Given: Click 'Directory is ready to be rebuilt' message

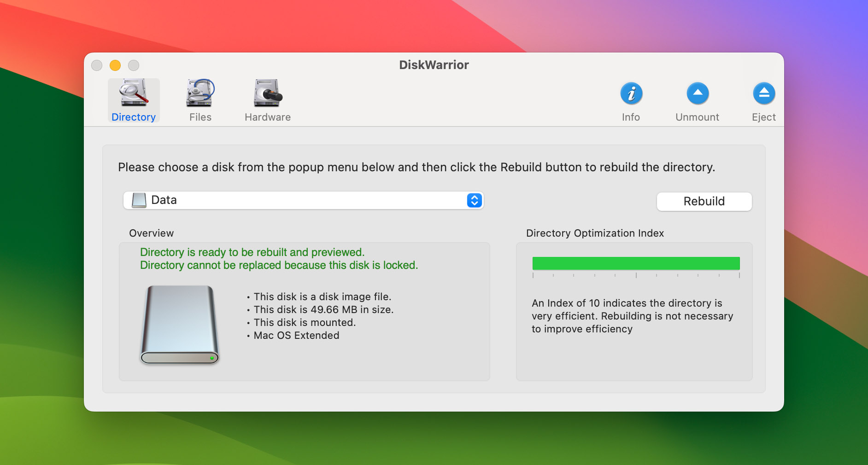Looking at the screenshot, I should [252, 252].
